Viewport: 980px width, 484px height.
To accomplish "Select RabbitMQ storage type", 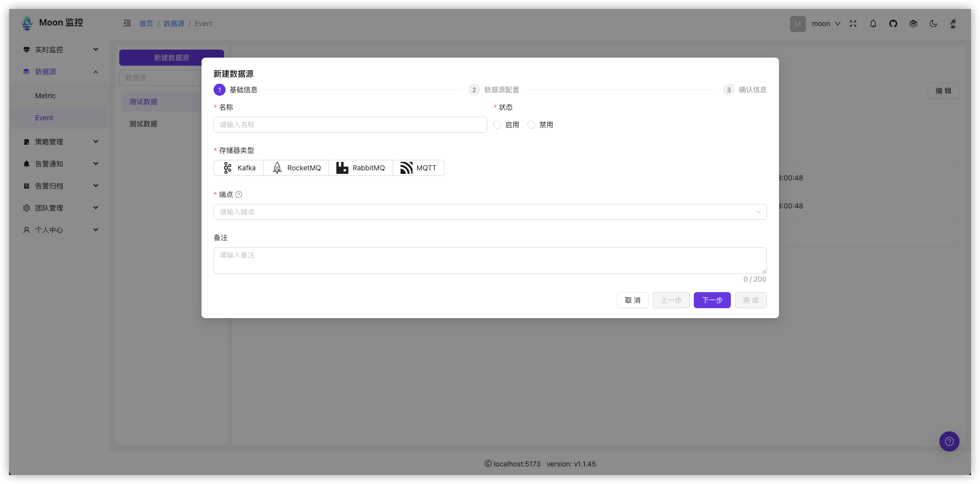I will (360, 168).
